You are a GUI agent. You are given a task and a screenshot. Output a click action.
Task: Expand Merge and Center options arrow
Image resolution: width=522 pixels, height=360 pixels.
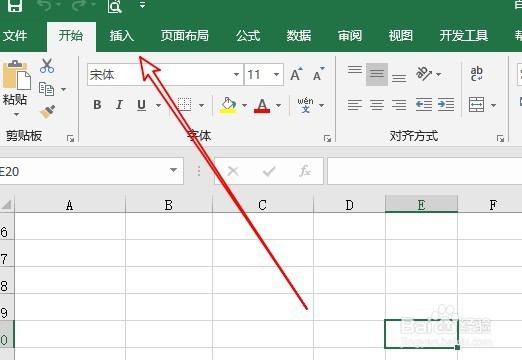(x=493, y=105)
